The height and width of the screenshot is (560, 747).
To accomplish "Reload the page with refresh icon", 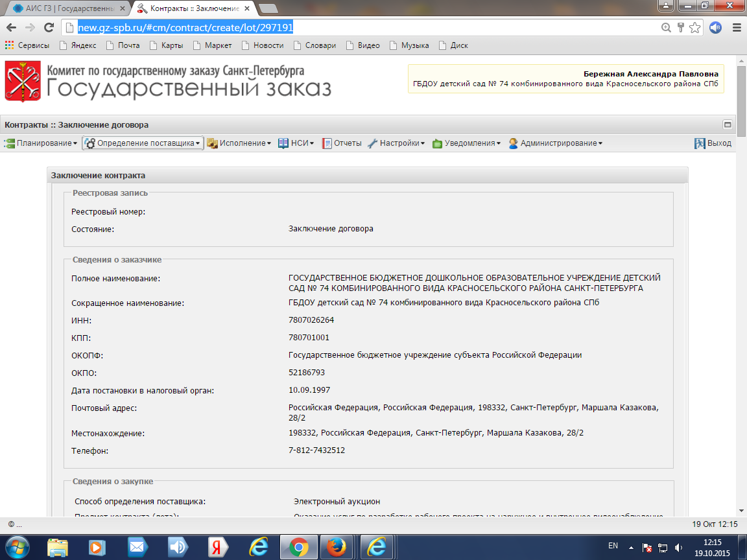I will tap(49, 28).
